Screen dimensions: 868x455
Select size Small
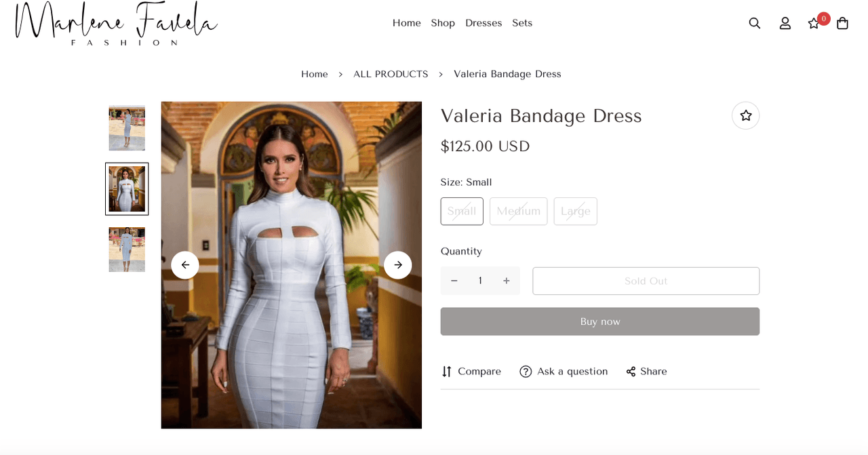coord(462,211)
